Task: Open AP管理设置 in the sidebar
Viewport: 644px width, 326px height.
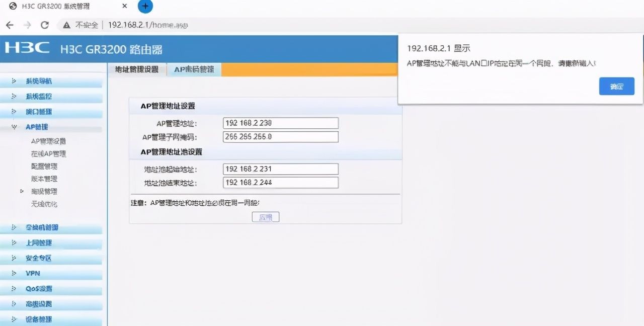Action: tap(48, 141)
